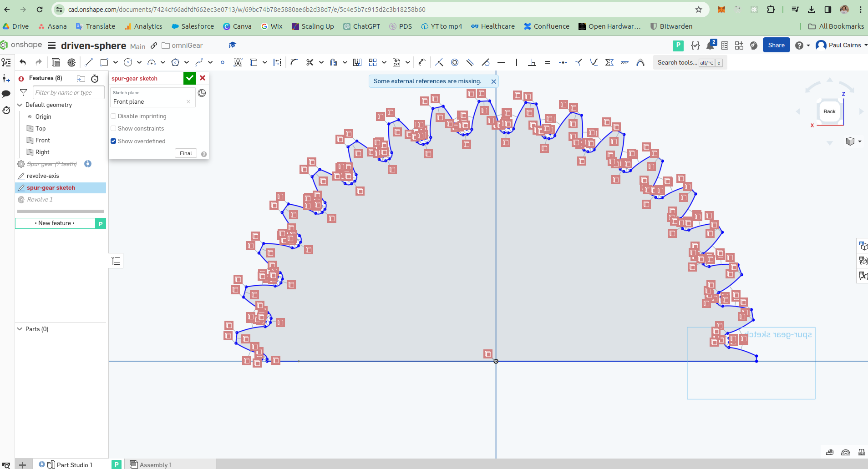Enable the Disable imprinting checkbox
The height and width of the screenshot is (469, 868).
pos(113,116)
